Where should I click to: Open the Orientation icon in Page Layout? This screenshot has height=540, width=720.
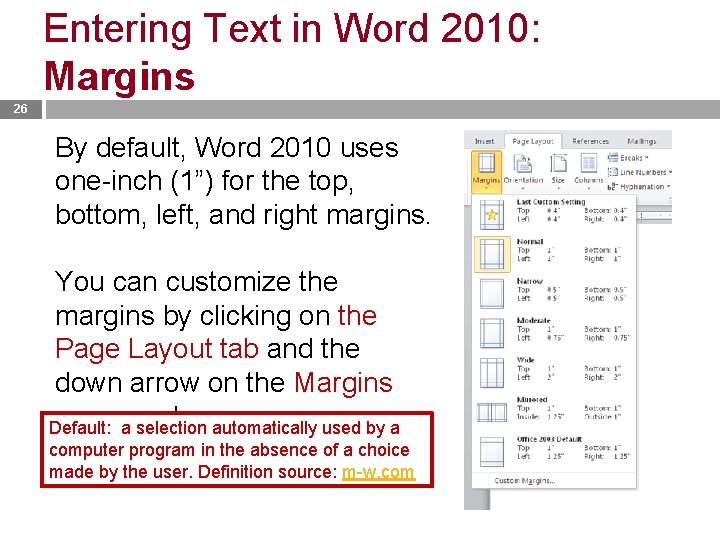[x=523, y=164]
